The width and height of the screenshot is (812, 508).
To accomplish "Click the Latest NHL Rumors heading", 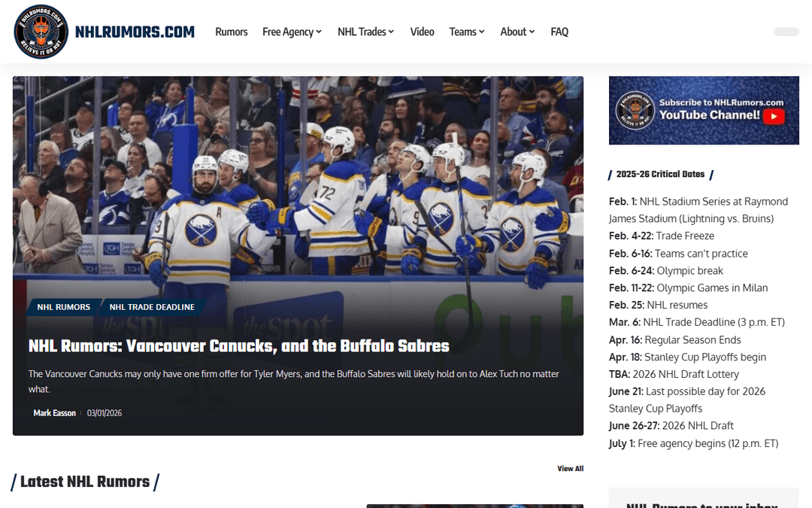I will click(85, 482).
